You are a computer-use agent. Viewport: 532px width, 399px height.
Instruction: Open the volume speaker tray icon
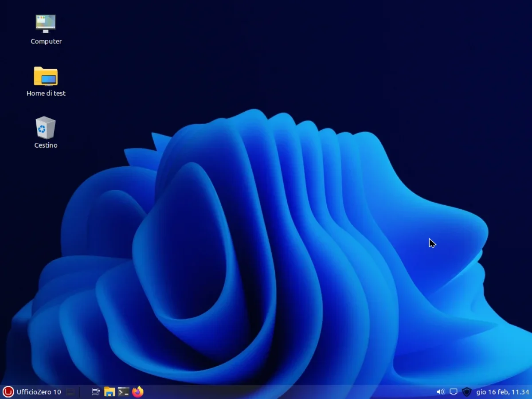(x=440, y=392)
